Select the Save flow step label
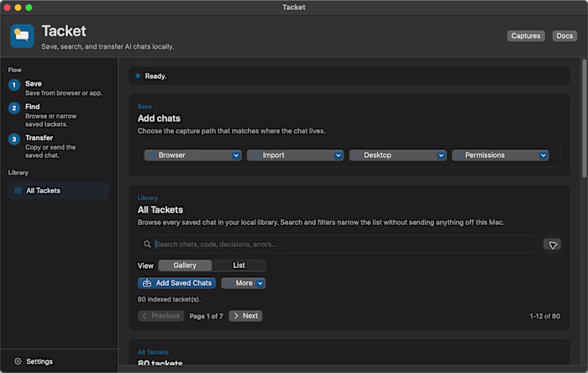Viewport: 588px width, 373px height. (x=34, y=84)
